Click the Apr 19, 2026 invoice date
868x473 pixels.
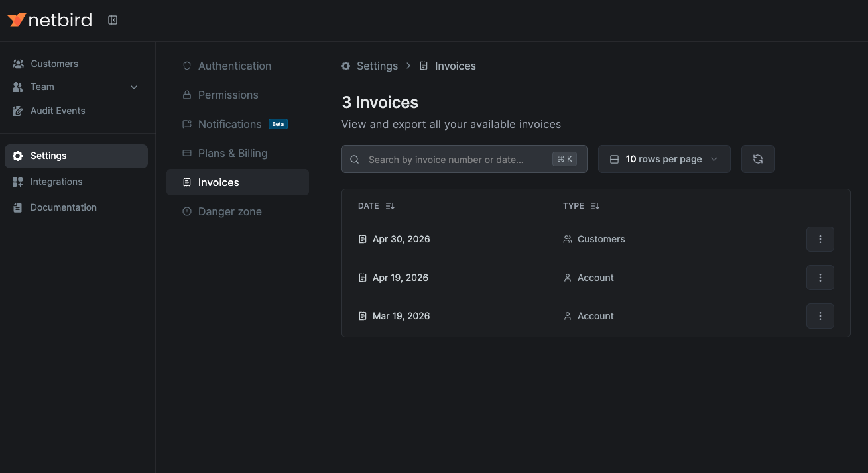pos(401,278)
